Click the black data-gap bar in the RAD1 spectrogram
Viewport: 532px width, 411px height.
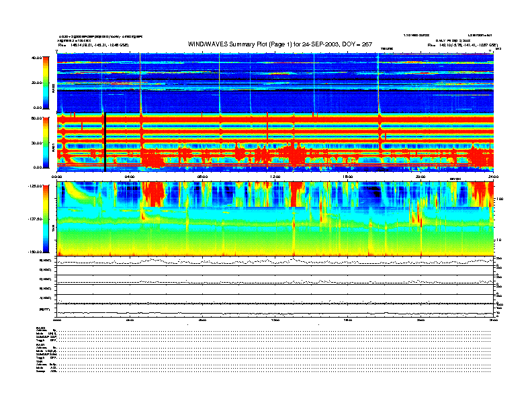(x=105, y=142)
